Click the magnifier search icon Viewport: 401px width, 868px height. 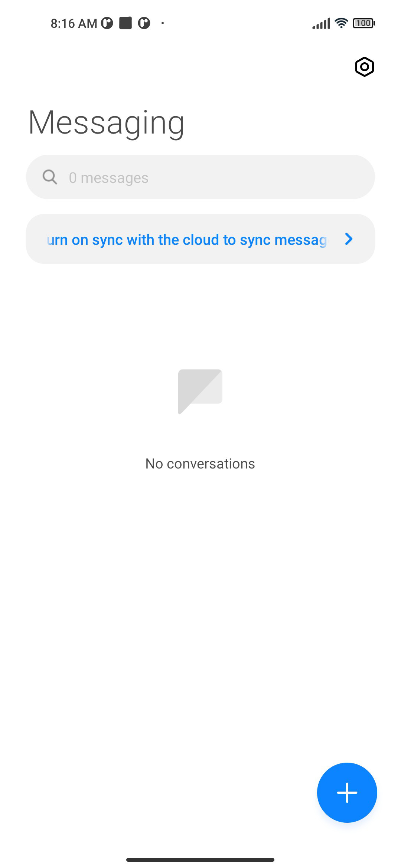tap(50, 177)
